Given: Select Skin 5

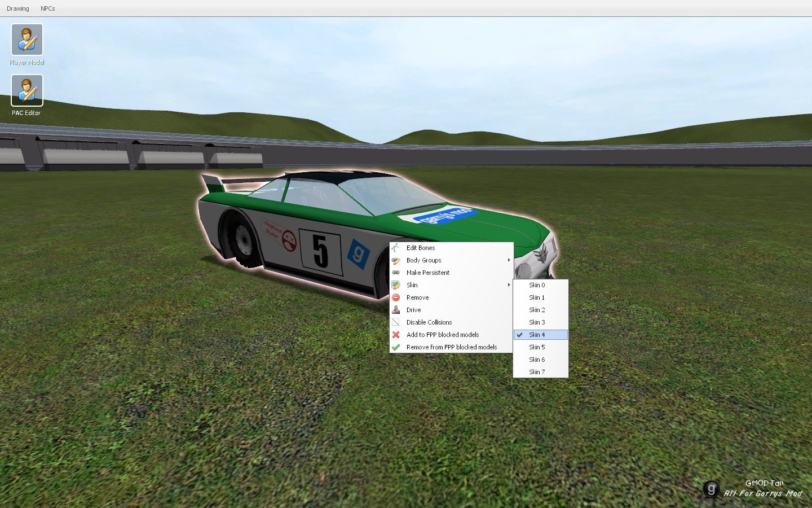Looking at the screenshot, I should click(541, 347).
